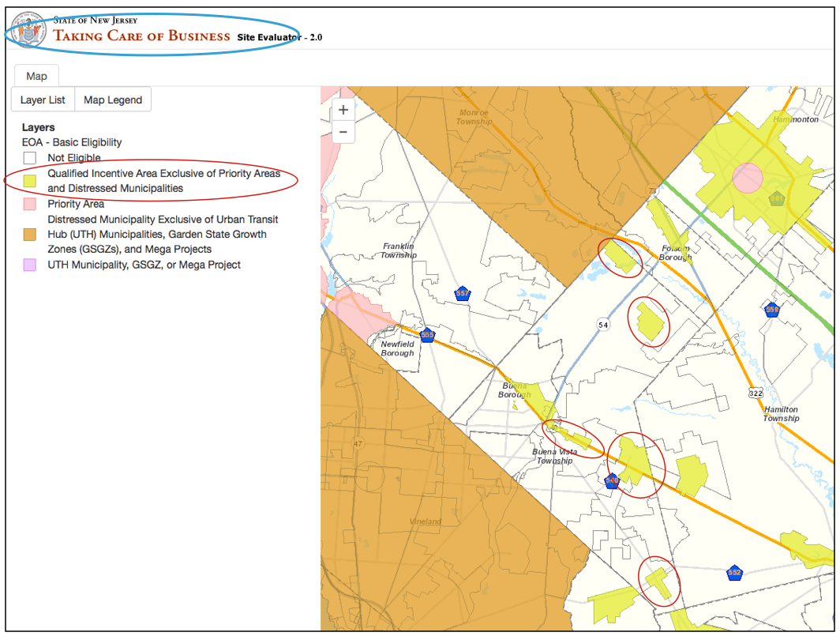Switch to the Map tab

(x=36, y=76)
